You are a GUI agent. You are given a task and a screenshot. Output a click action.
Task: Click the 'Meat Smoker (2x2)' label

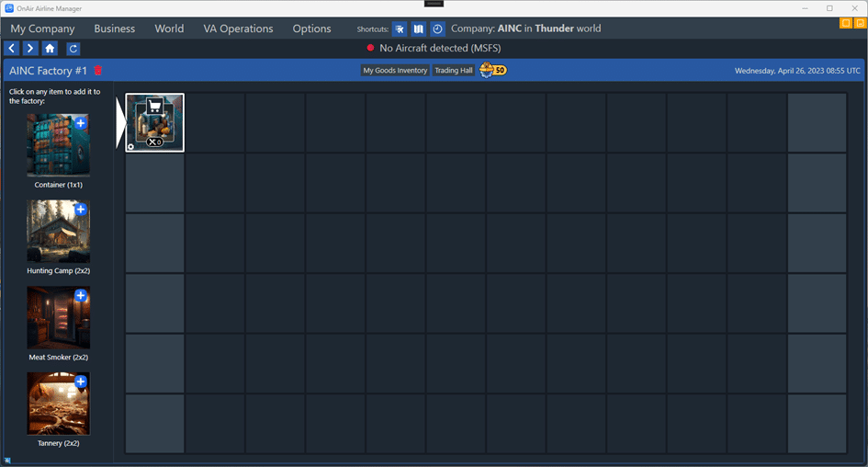(58, 358)
